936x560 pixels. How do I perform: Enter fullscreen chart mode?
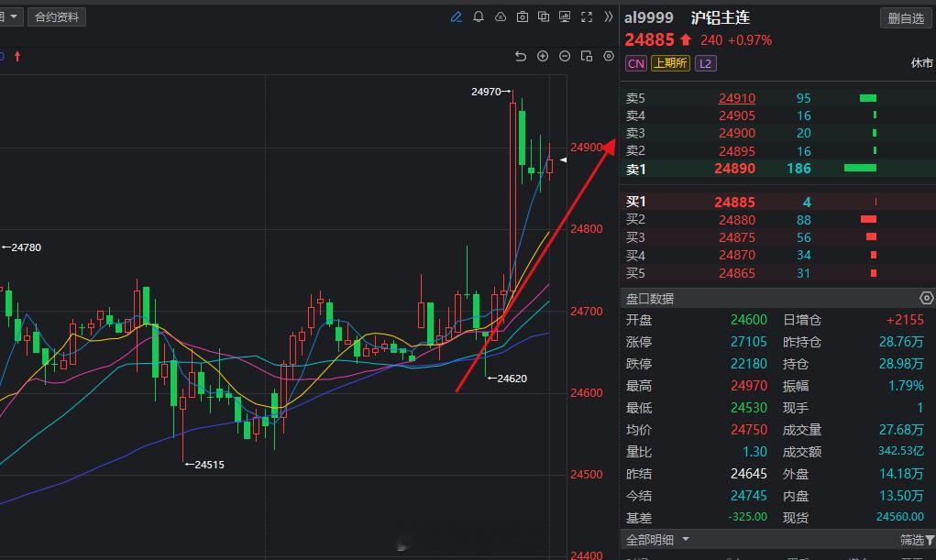click(587, 16)
